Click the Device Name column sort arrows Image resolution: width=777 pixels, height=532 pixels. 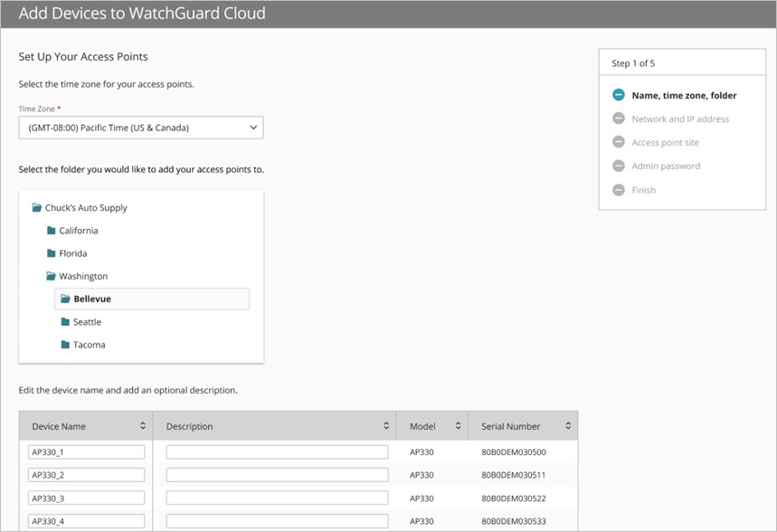[142, 425]
